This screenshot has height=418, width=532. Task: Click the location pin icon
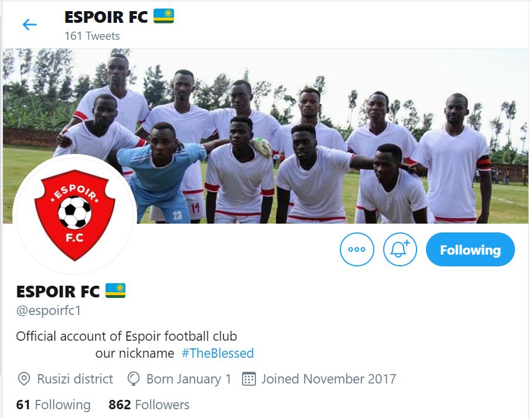24,379
